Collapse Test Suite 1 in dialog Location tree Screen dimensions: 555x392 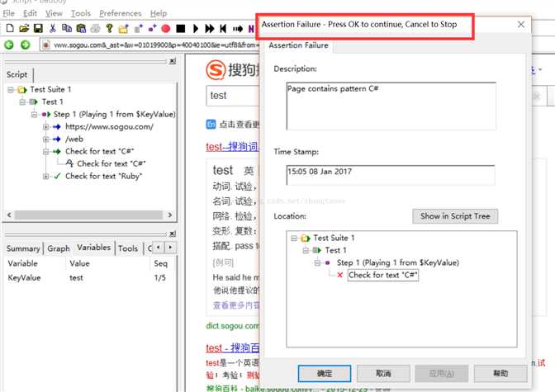(x=294, y=239)
